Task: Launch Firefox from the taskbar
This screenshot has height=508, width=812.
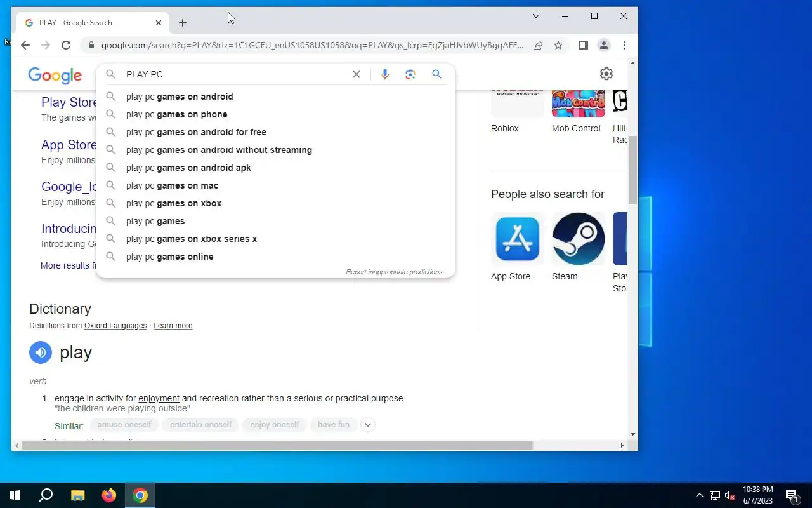Action: 109,495
